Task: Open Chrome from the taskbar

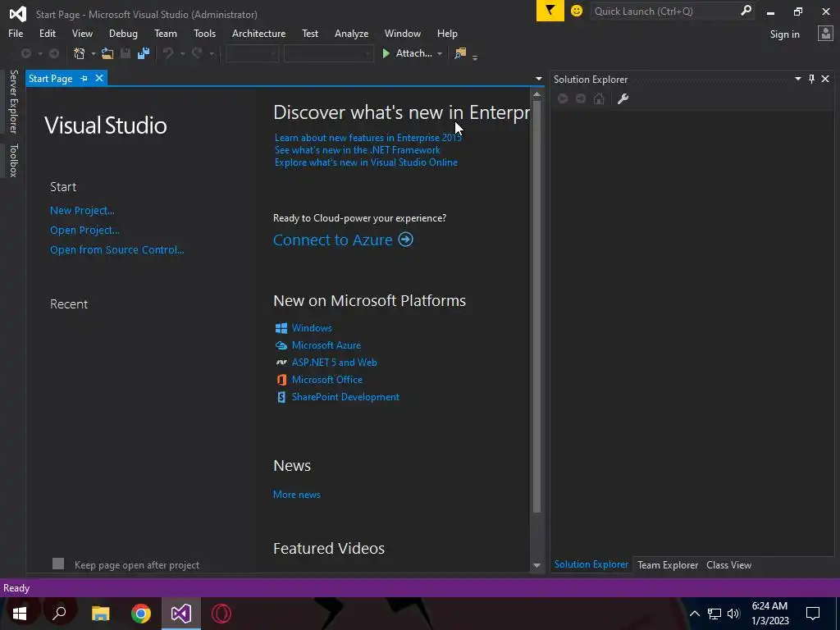Action: (x=141, y=614)
